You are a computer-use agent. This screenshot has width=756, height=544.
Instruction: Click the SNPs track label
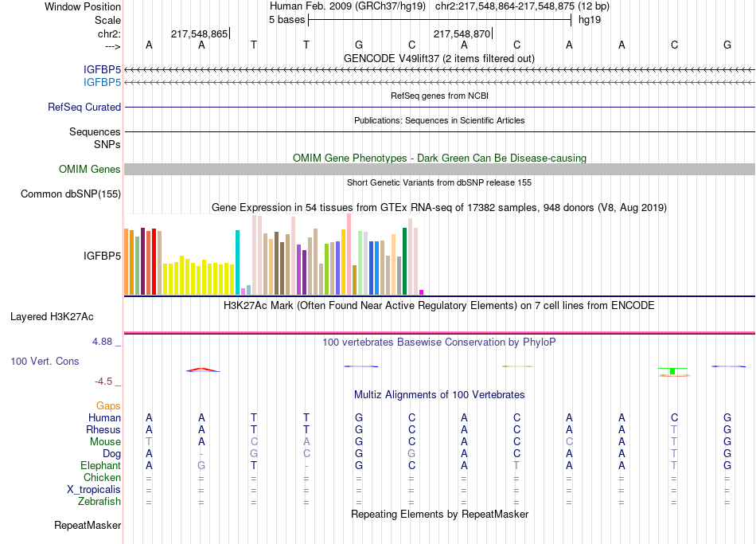[x=107, y=144]
